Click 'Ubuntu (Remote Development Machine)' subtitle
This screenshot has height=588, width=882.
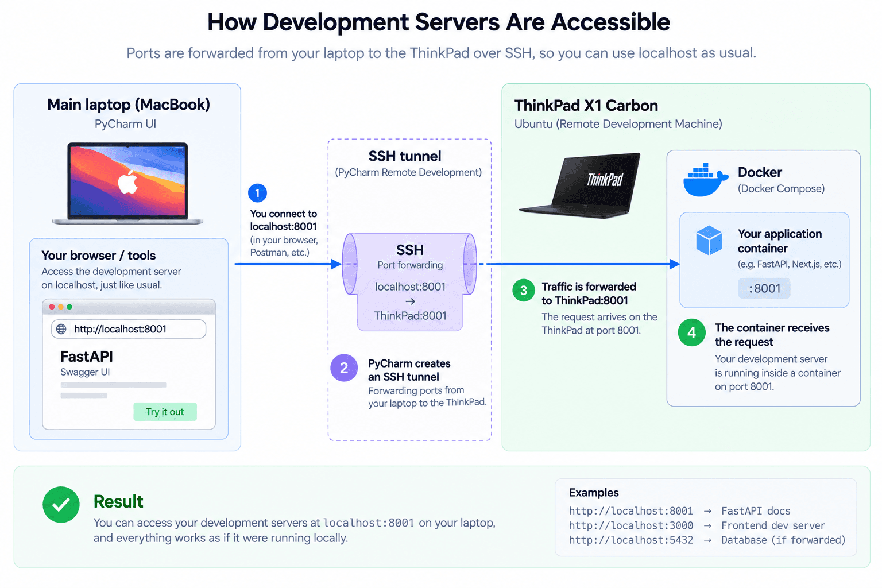click(618, 124)
